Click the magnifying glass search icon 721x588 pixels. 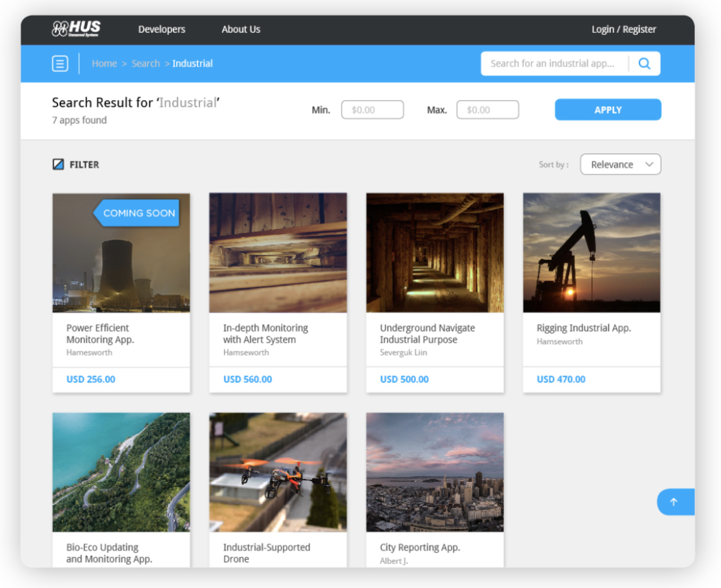coord(644,64)
